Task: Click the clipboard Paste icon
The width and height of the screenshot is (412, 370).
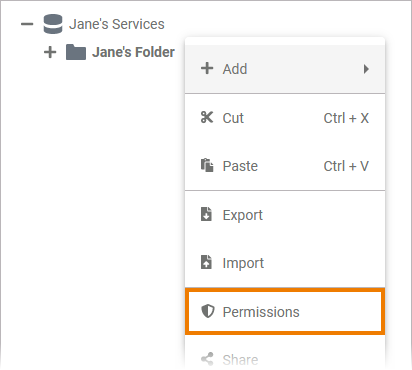Action: [x=207, y=165]
